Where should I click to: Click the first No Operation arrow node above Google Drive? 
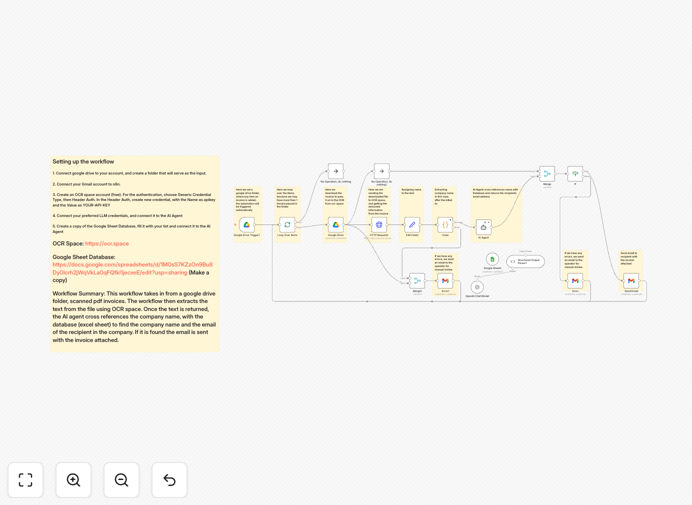click(336, 171)
